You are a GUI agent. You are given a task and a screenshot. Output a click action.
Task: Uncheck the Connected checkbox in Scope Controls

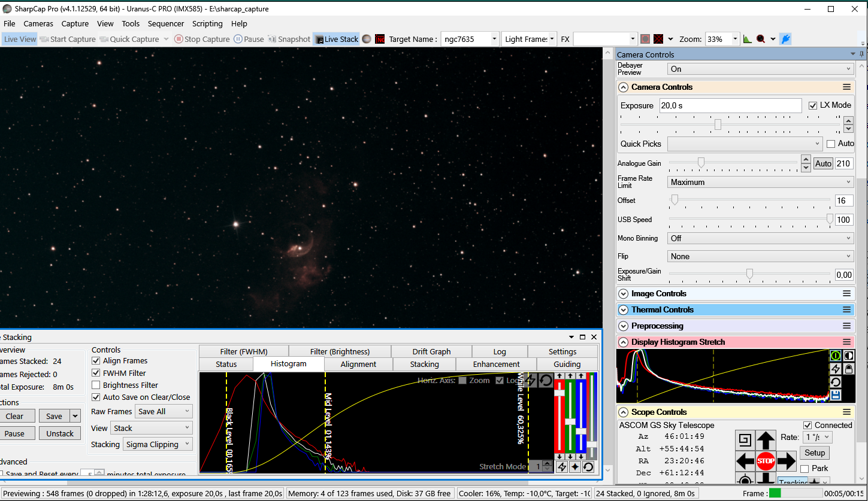pyautogui.click(x=807, y=425)
